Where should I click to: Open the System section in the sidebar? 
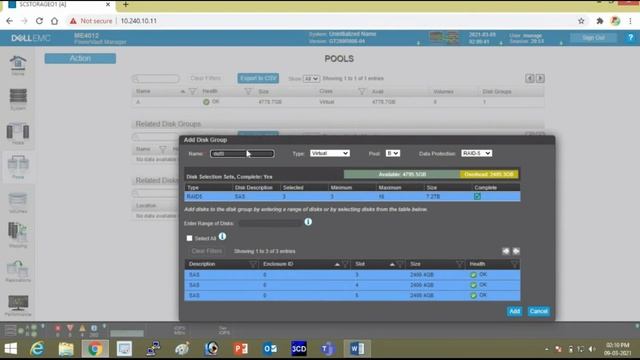point(18,99)
